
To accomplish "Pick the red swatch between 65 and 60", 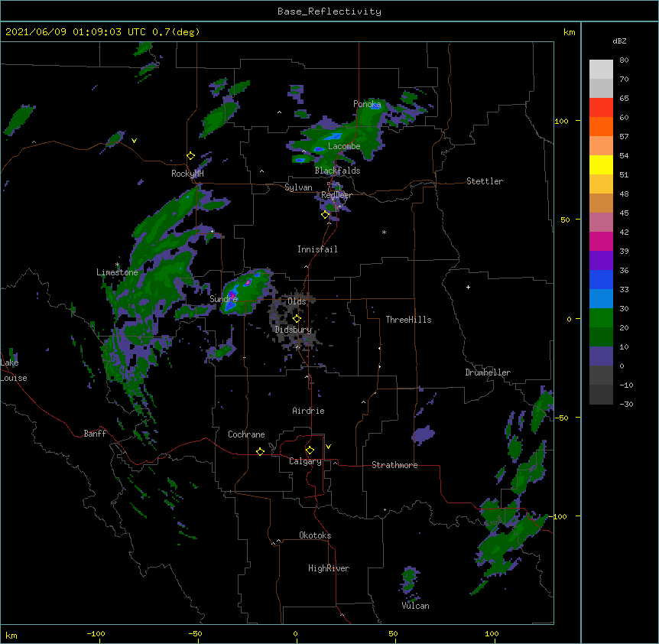I will [601, 107].
